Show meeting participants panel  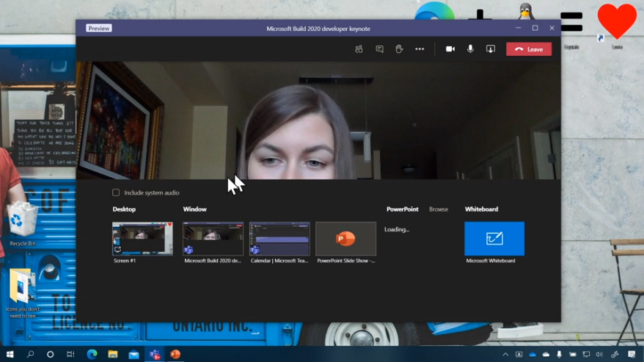[359, 49]
